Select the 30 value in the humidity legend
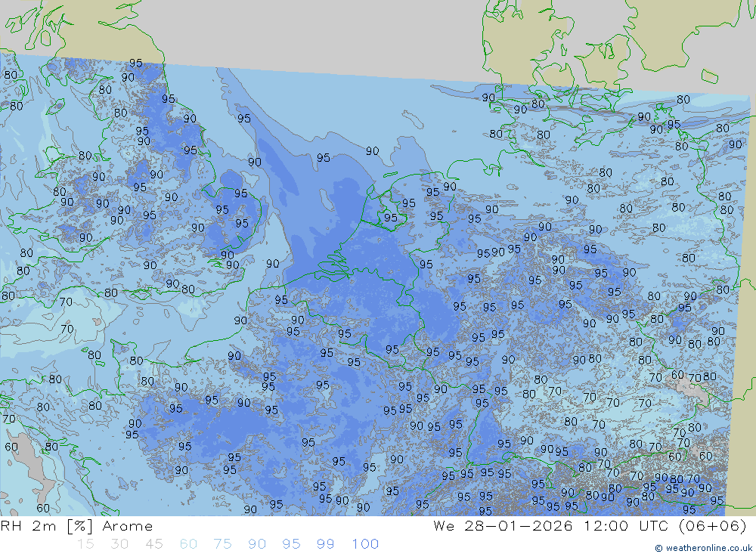 pos(119,544)
